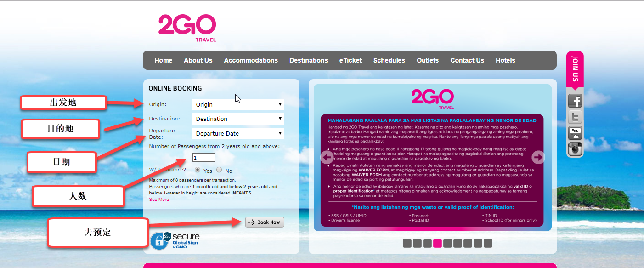Click the 'Maximum of 8 passengers per transaction' note
This screenshot has width=644, height=268.
[x=192, y=180]
